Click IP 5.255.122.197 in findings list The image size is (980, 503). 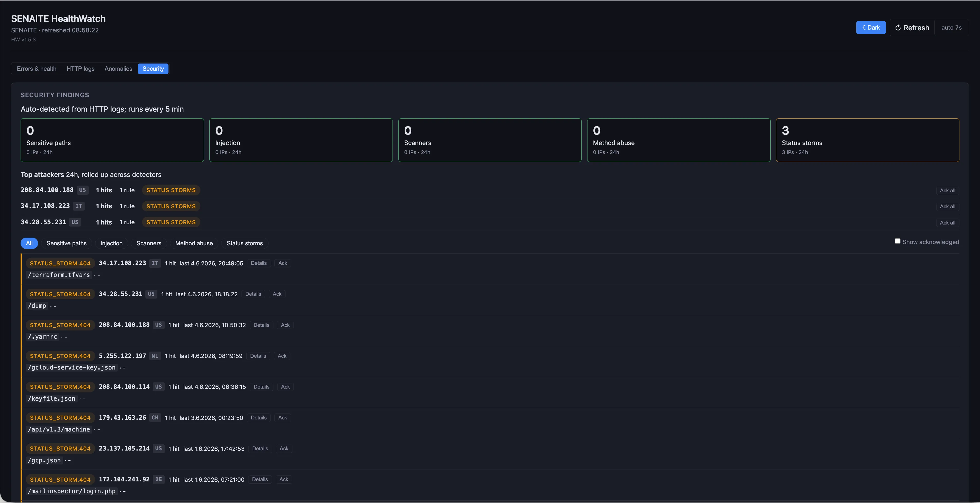[122, 356]
